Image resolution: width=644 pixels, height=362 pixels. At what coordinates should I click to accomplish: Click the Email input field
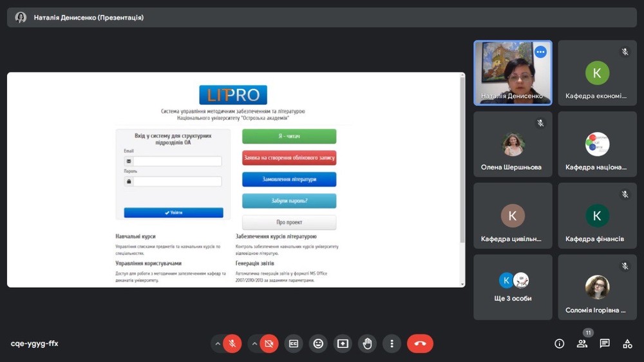pyautogui.click(x=177, y=161)
